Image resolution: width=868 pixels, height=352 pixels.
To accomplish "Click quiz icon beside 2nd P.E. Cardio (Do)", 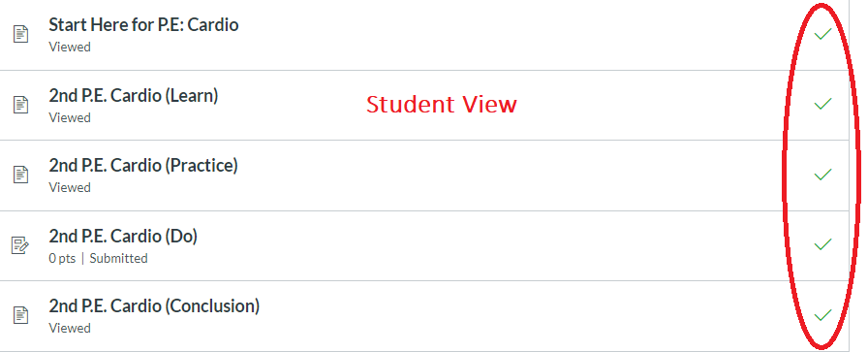I will click(20, 245).
